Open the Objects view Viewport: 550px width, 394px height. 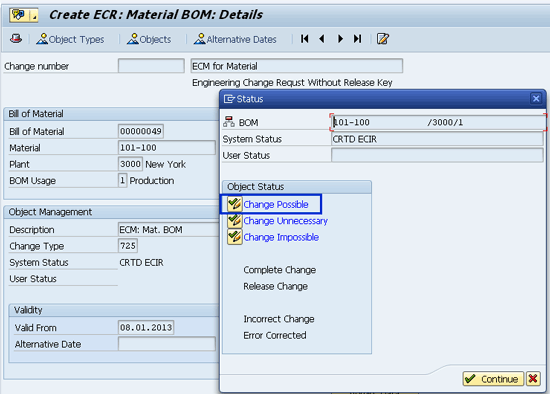(149, 39)
